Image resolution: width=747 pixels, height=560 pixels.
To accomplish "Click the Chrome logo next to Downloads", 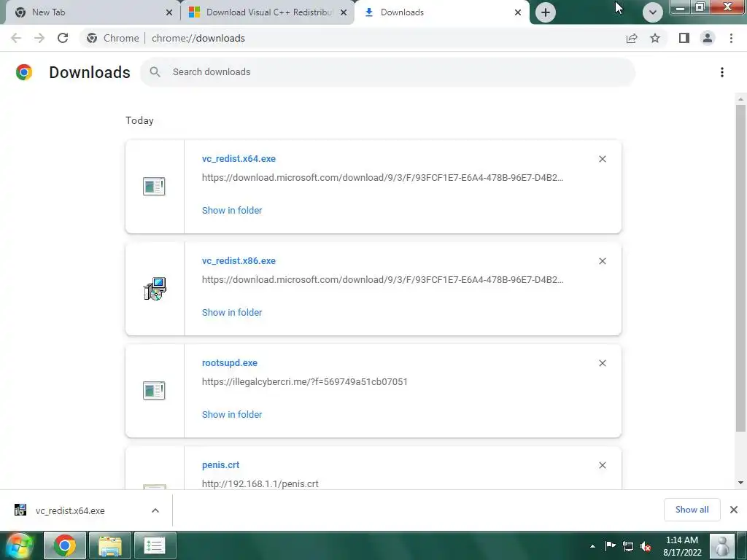I will click(x=24, y=72).
